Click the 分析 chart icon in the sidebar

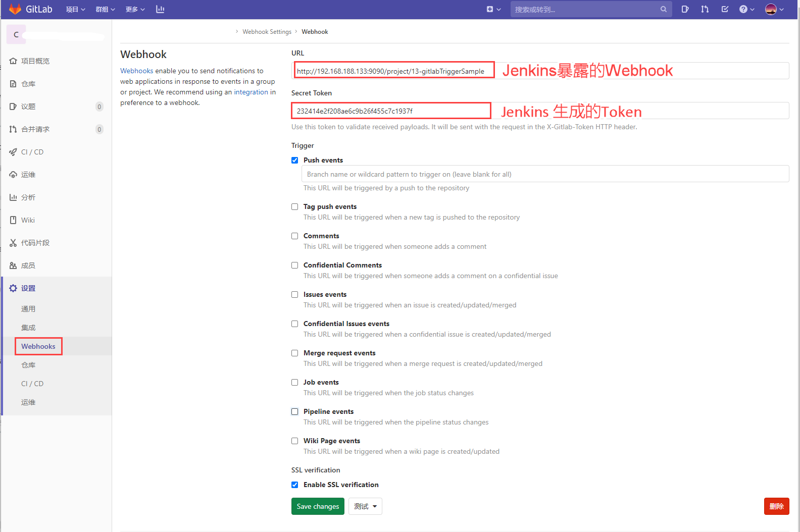[13, 197]
